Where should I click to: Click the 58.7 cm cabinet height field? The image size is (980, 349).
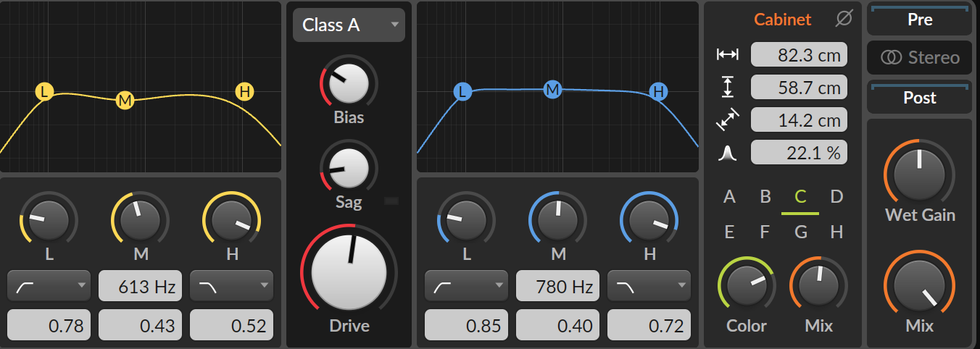coord(799,88)
